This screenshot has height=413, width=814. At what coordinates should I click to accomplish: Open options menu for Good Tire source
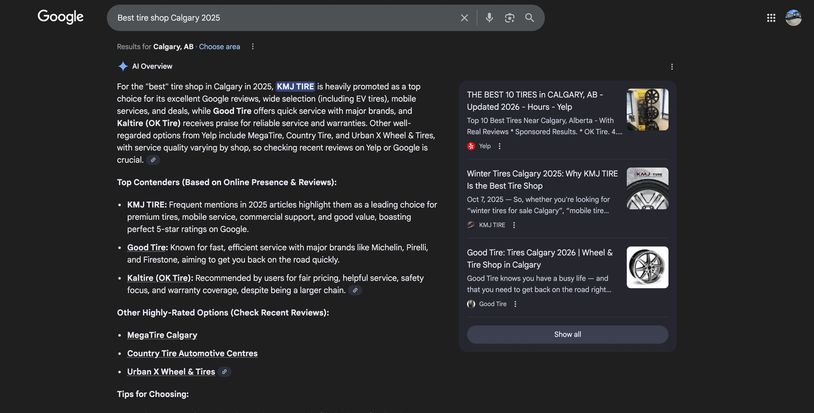pyautogui.click(x=516, y=304)
